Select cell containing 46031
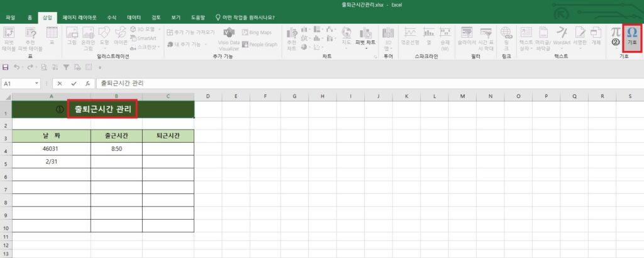This screenshot has width=644, height=258. click(x=52, y=149)
